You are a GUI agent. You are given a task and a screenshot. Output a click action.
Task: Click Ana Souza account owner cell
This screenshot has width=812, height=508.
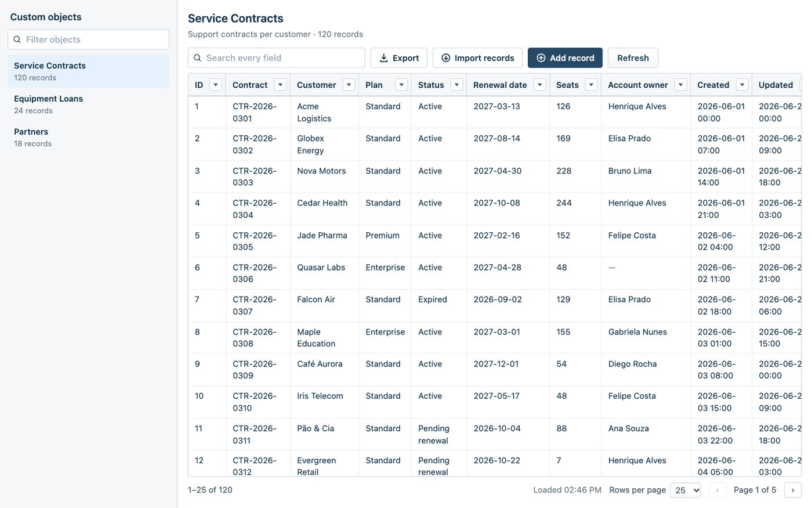point(646,434)
